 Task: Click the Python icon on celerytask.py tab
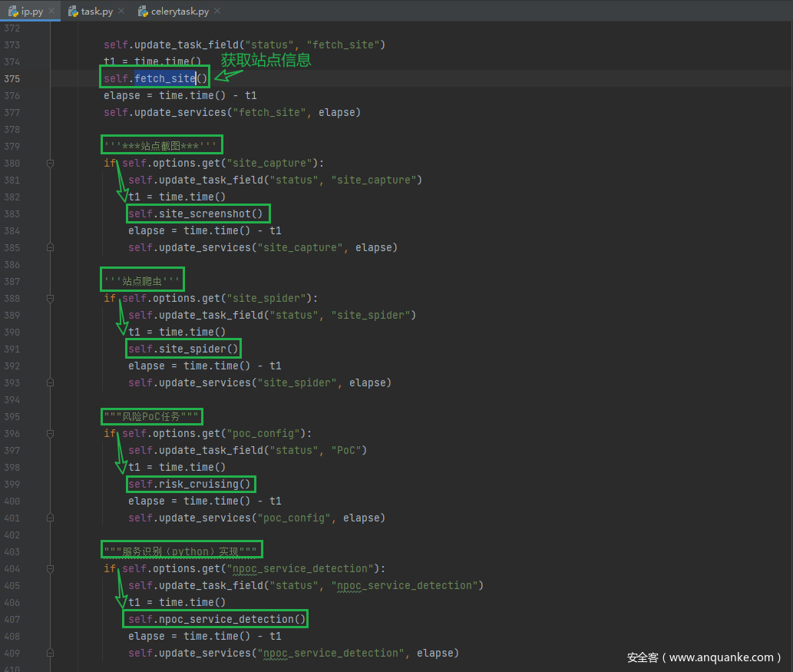(144, 12)
